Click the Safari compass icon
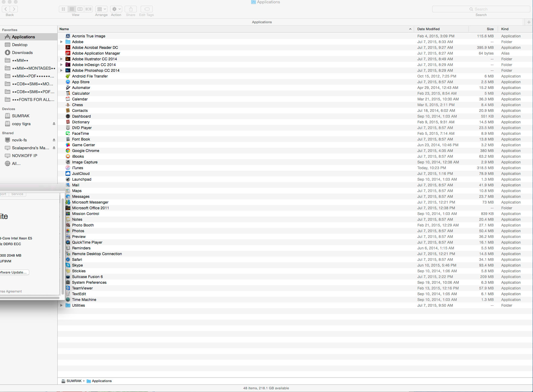533x392 pixels. [x=68, y=259]
